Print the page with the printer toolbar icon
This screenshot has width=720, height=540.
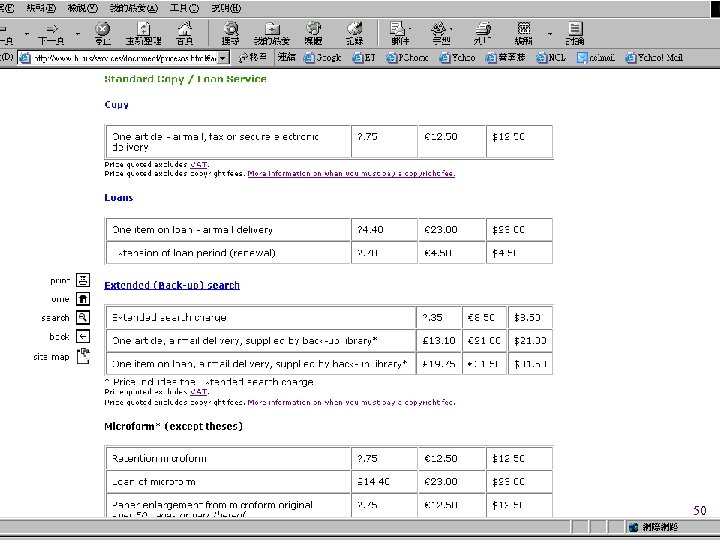click(483, 34)
